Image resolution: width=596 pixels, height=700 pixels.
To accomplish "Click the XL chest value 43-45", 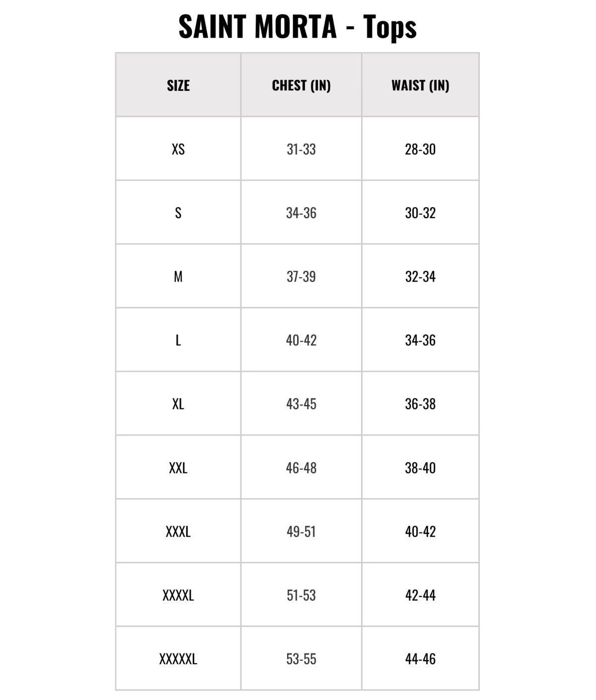I will tap(301, 404).
